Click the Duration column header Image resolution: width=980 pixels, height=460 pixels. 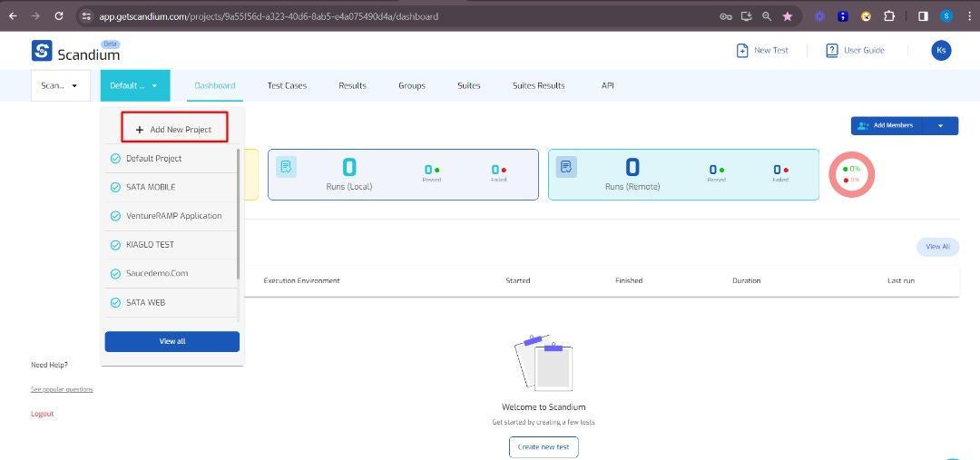click(746, 281)
